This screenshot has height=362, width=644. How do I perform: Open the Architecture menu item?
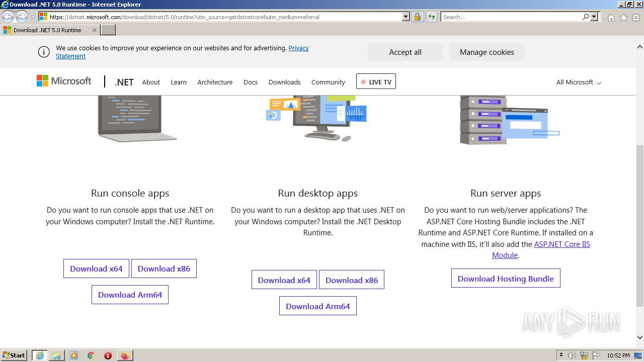[215, 82]
